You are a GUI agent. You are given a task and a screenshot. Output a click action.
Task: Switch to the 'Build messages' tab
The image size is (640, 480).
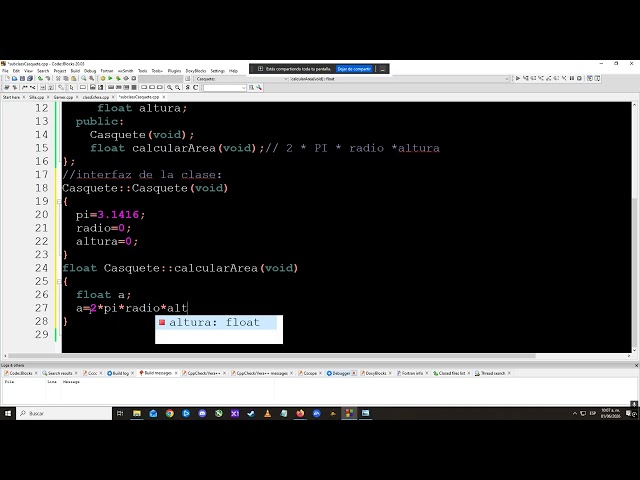click(x=158, y=373)
